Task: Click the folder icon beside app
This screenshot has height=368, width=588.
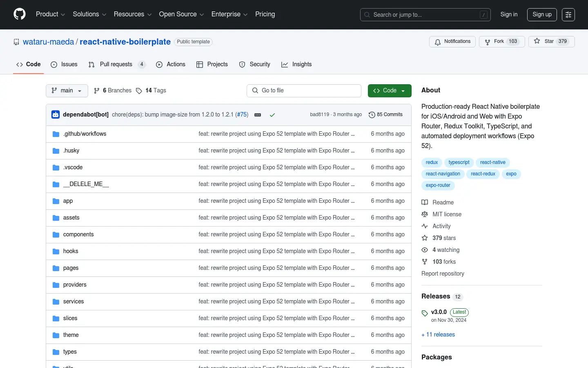Action: 56,201
